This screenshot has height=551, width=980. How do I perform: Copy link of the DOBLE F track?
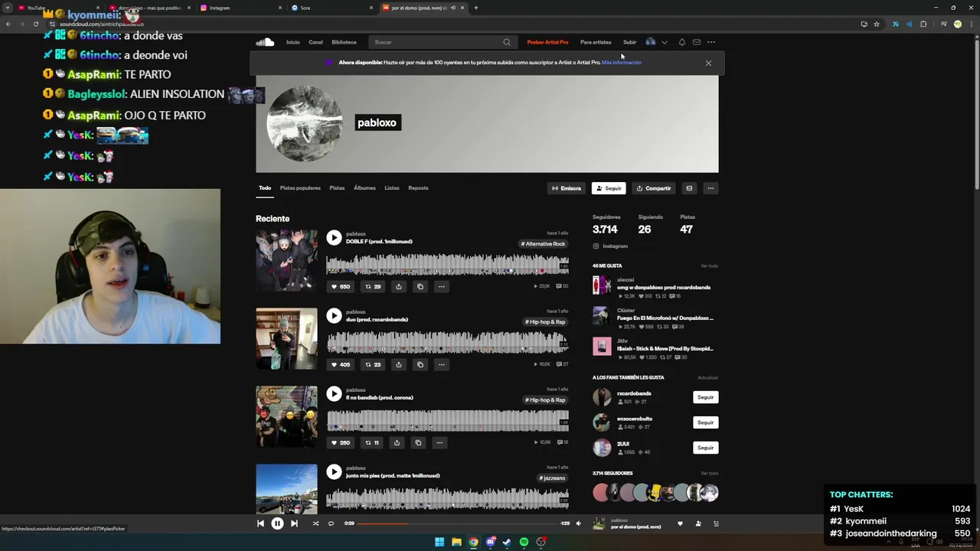tap(420, 286)
